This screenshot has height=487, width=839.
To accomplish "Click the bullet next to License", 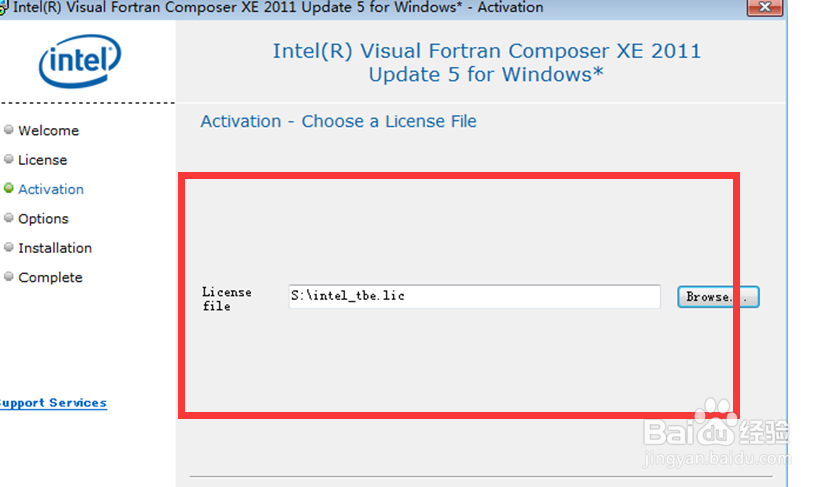I will pyautogui.click(x=9, y=159).
